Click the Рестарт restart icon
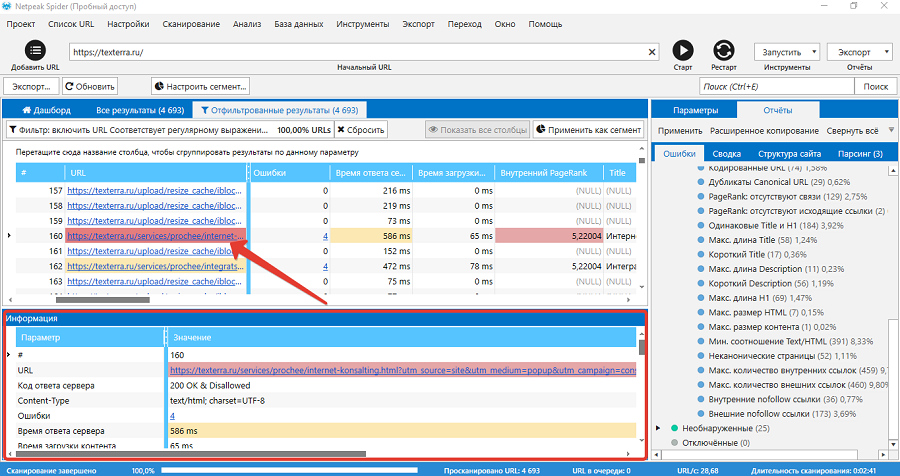Image resolution: width=900 pixels, height=476 pixels. [724, 51]
